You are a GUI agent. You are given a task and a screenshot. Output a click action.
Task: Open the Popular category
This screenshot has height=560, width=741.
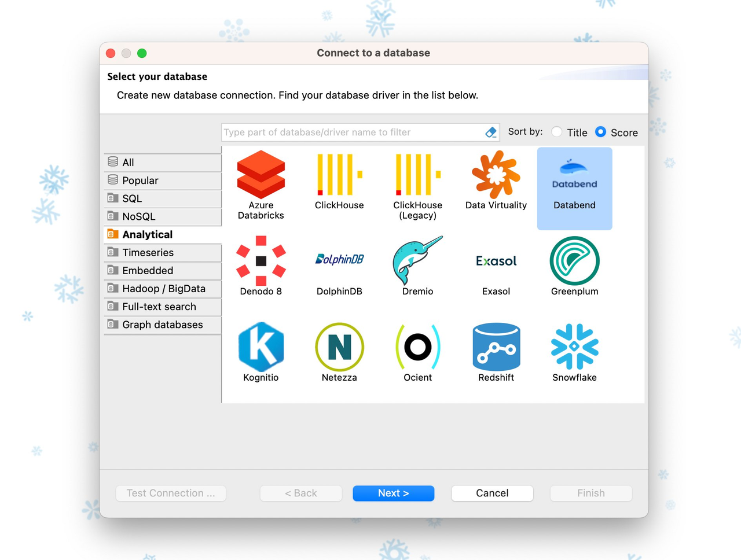tap(163, 180)
